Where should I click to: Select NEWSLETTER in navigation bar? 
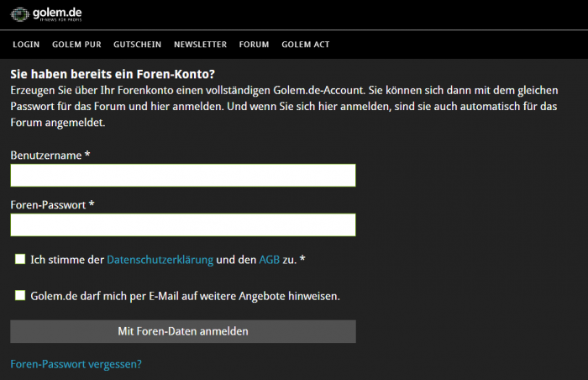pos(200,45)
